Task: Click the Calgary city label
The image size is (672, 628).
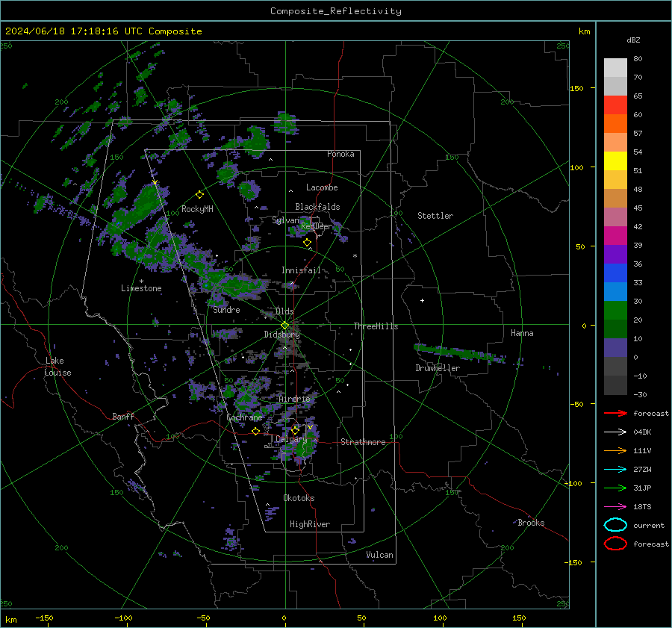Action: 291,439
